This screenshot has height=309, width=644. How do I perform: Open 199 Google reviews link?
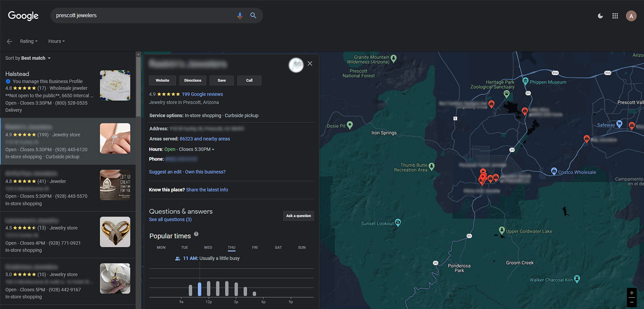click(x=202, y=94)
